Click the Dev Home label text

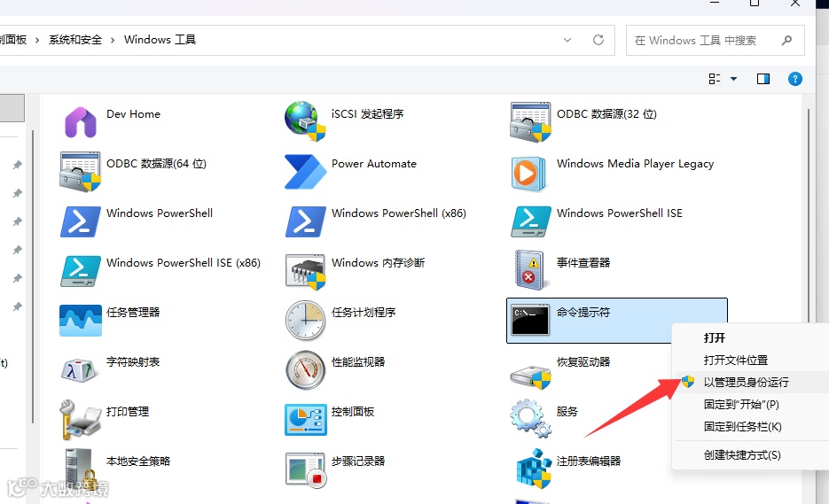[x=133, y=114]
